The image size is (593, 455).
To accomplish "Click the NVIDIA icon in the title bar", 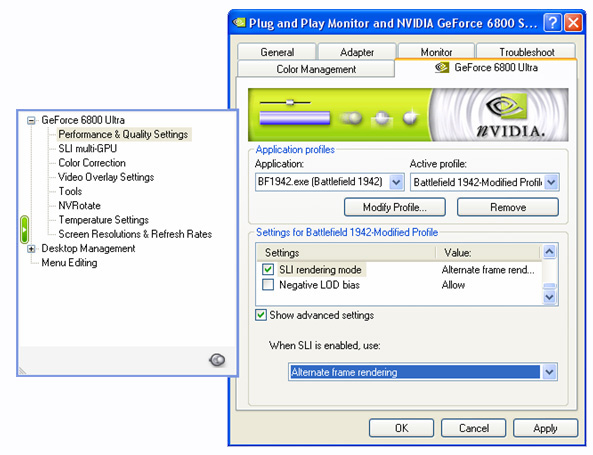I will 239,23.
